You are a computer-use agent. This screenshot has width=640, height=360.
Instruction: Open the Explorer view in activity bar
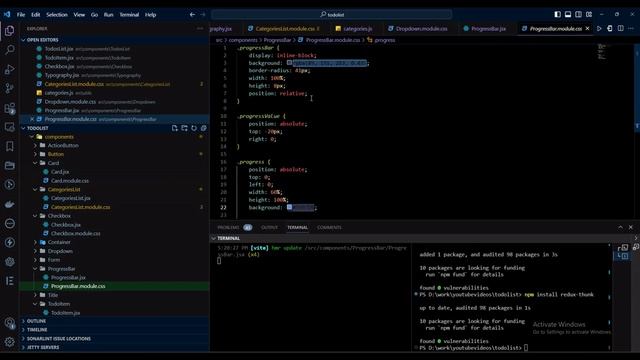[x=10, y=31]
